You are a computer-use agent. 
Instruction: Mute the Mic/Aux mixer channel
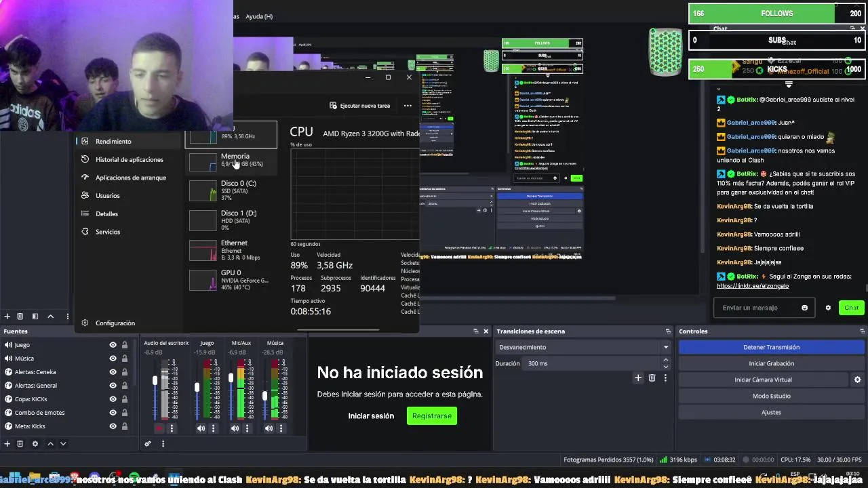pos(235,428)
